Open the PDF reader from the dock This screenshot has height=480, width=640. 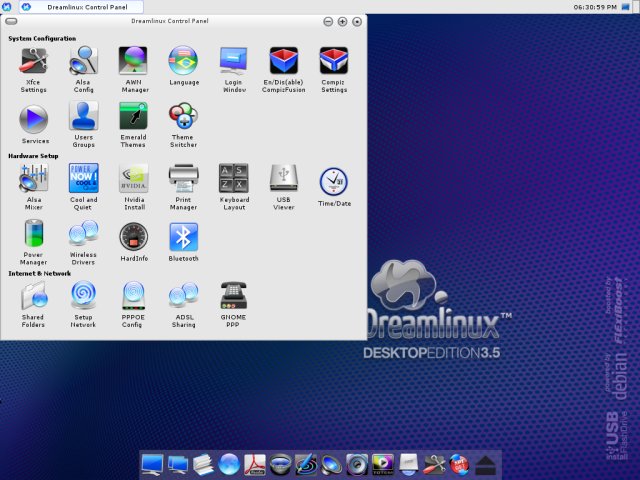[255, 465]
